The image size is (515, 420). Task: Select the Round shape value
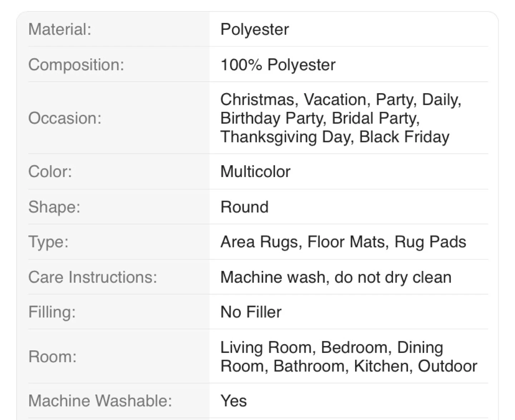pyautogui.click(x=244, y=207)
